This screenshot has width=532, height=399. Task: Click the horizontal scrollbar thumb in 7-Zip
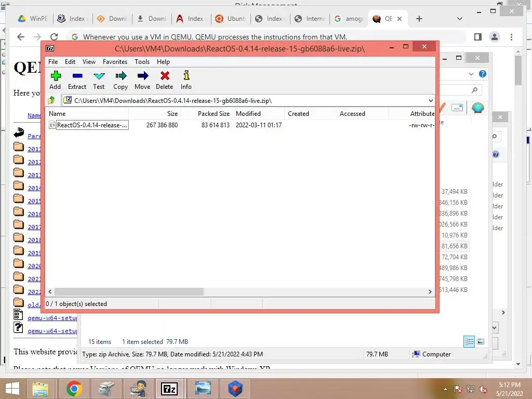point(129,292)
